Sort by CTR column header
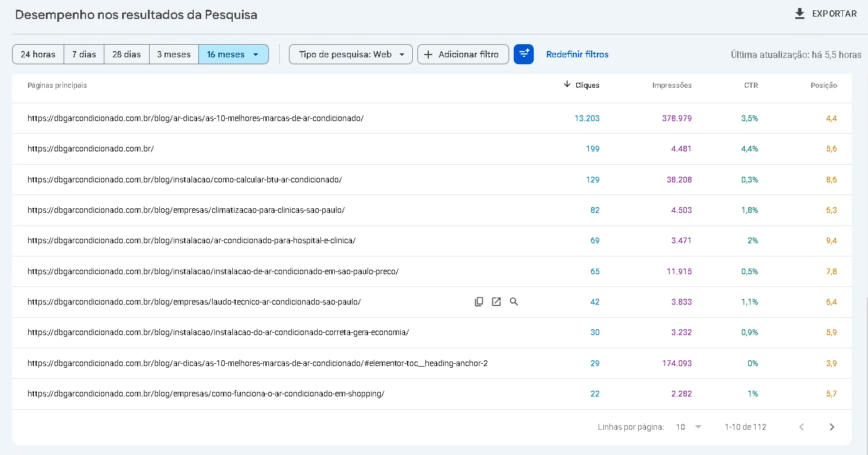The width and height of the screenshot is (868, 455). coord(751,85)
